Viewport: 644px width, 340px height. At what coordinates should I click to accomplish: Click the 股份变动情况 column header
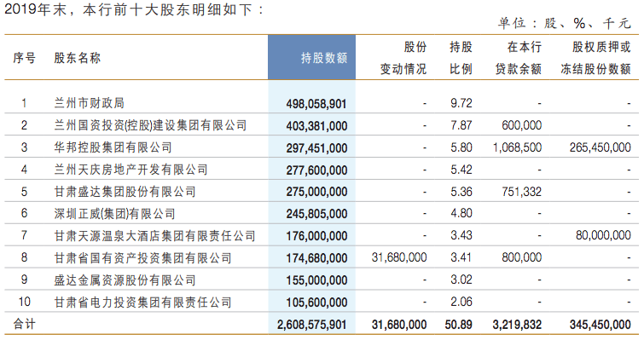pyautogui.click(x=403, y=58)
